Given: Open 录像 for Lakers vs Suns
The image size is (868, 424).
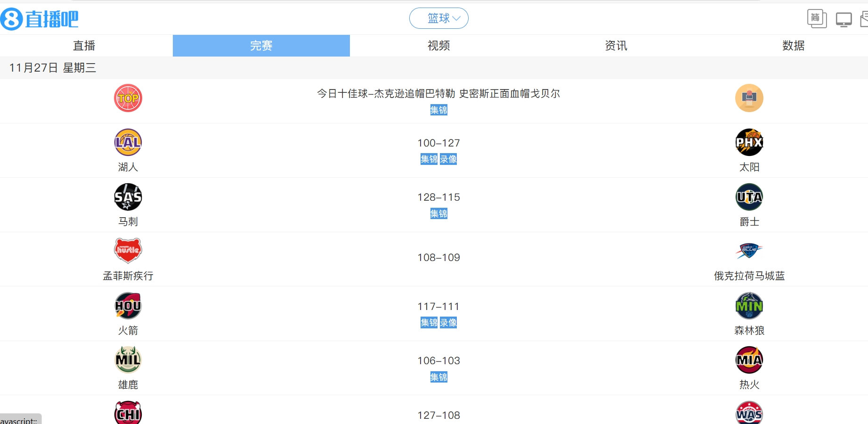Looking at the screenshot, I should [x=448, y=159].
